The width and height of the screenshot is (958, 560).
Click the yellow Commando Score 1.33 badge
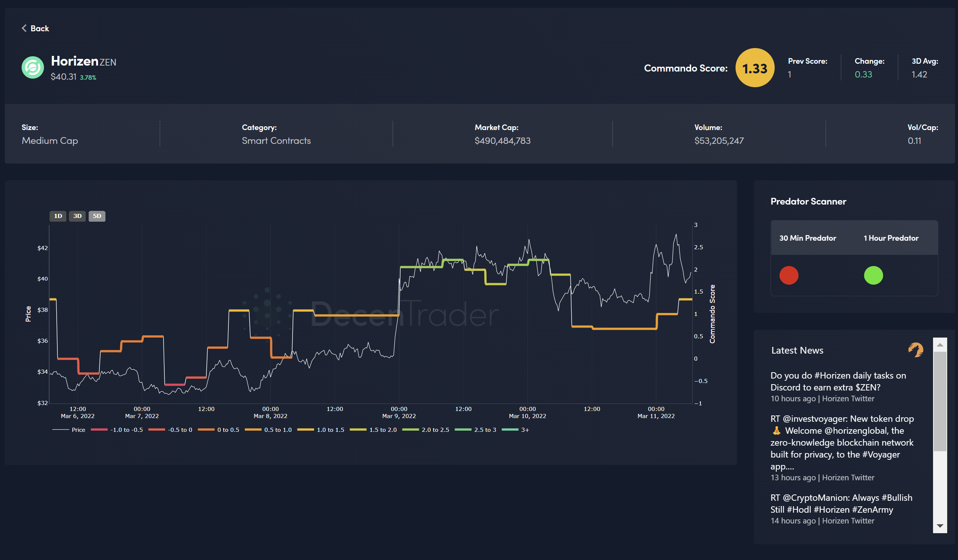click(x=755, y=68)
